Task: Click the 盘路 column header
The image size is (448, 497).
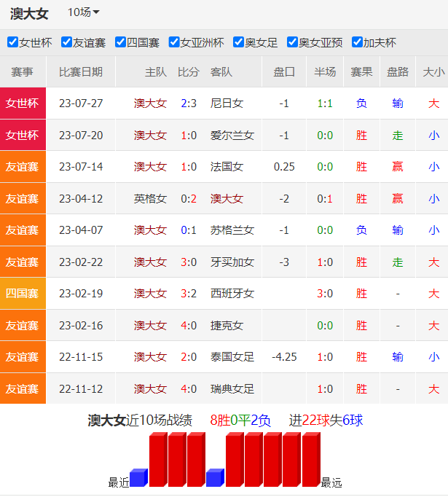Action: [x=397, y=72]
